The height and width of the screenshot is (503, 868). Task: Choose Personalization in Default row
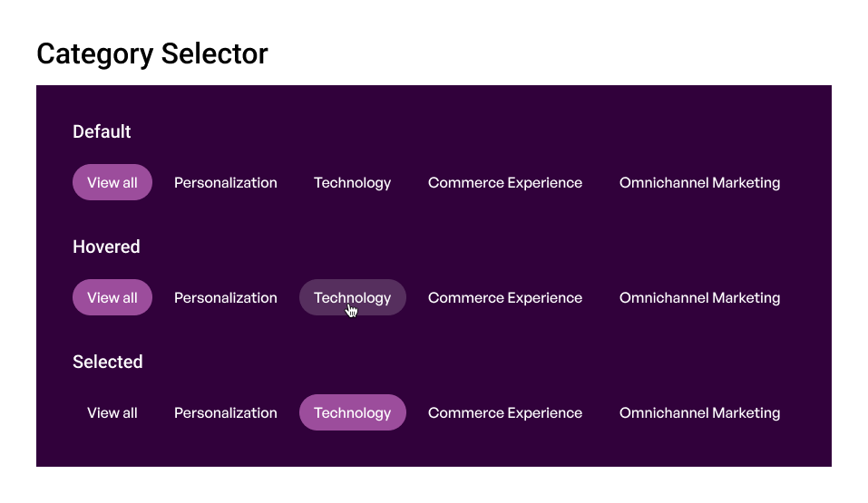[225, 182]
